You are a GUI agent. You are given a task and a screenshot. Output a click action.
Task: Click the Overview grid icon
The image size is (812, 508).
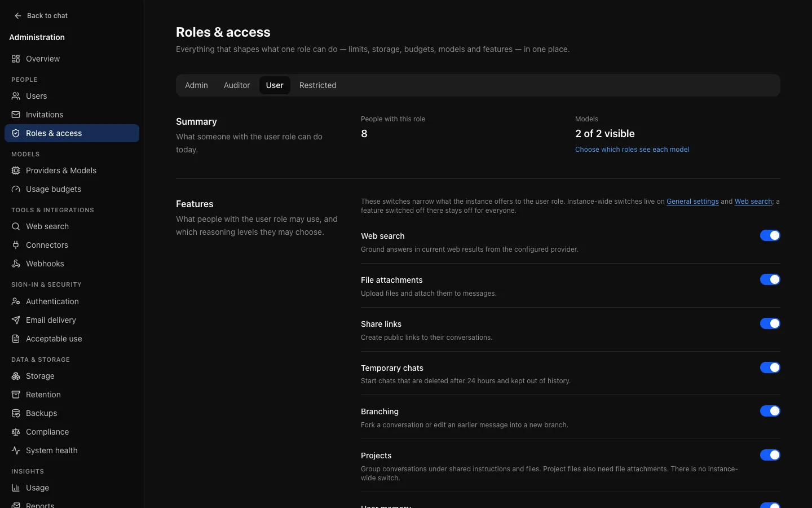16,59
